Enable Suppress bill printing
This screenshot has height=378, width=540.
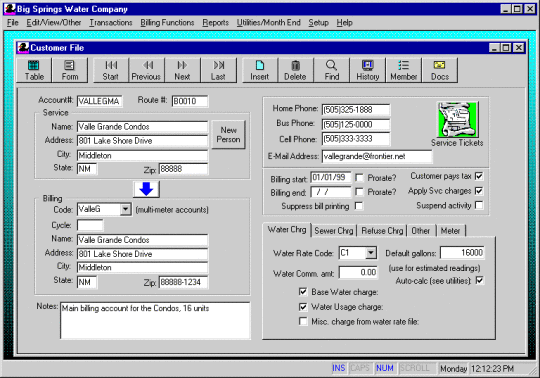pyautogui.click(x=359, y=206)
